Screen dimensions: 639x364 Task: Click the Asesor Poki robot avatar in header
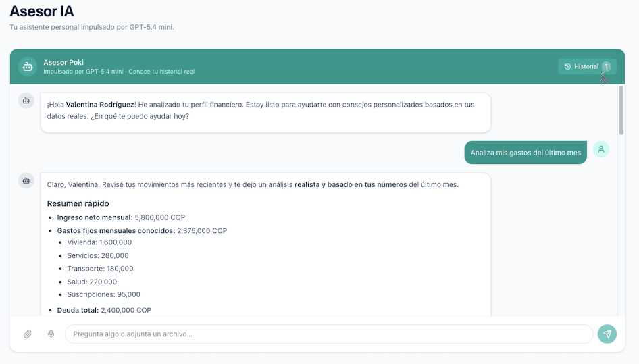pos(28,66)
